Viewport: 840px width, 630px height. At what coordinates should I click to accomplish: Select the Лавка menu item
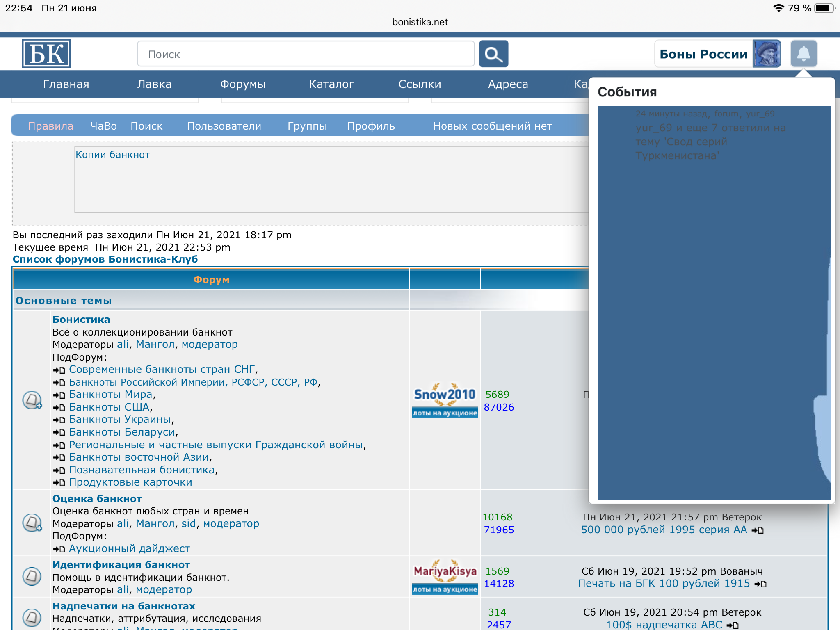point(154,84)
